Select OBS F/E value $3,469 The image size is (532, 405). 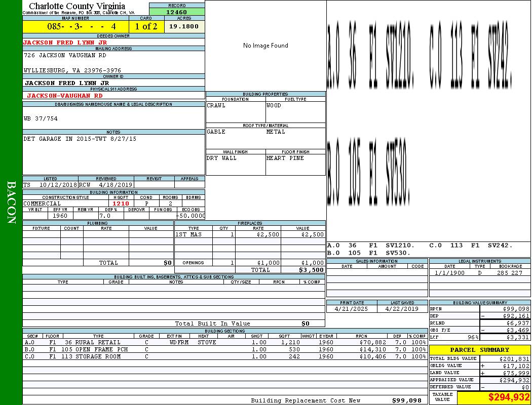tap(518, 330)
